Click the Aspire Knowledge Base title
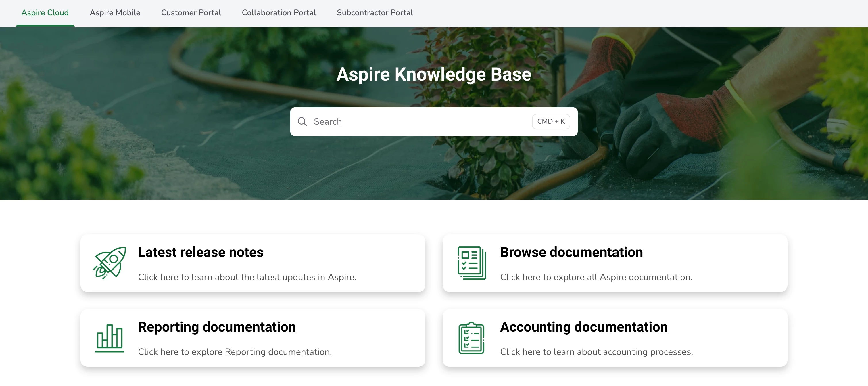The image size is (868, 386). 434,74
